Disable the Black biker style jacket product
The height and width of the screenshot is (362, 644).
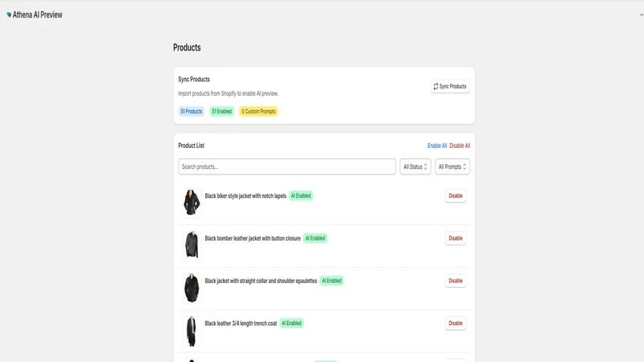(456, 195)
